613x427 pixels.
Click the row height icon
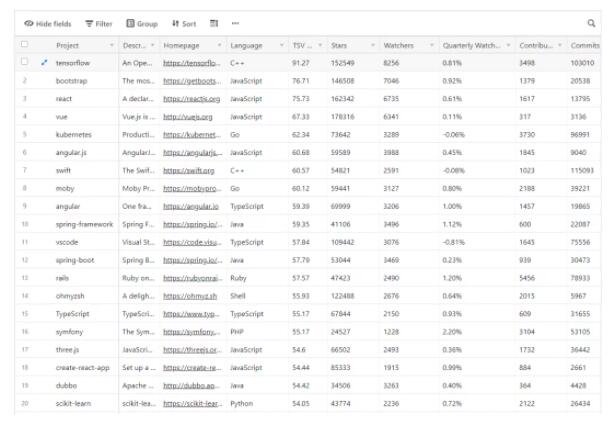(214, 23)
